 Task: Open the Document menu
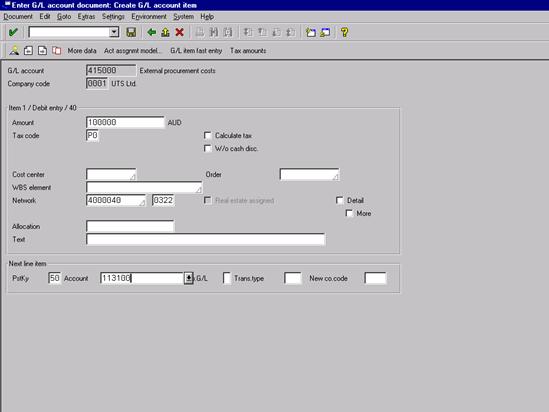click(18, 16)
